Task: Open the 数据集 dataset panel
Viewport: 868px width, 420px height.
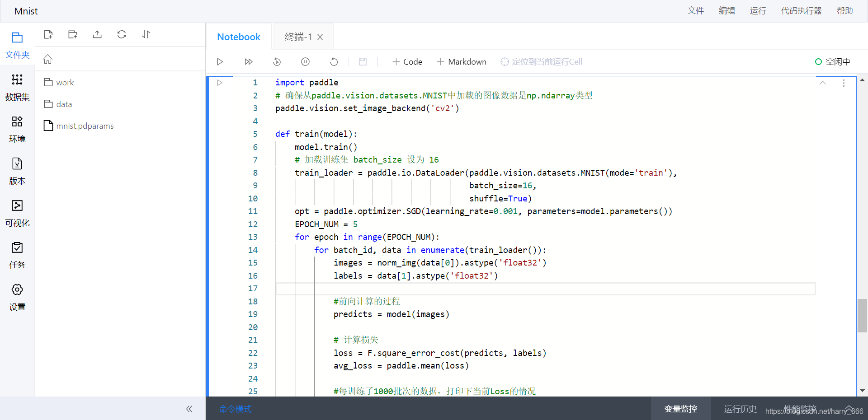Action: 17,88
